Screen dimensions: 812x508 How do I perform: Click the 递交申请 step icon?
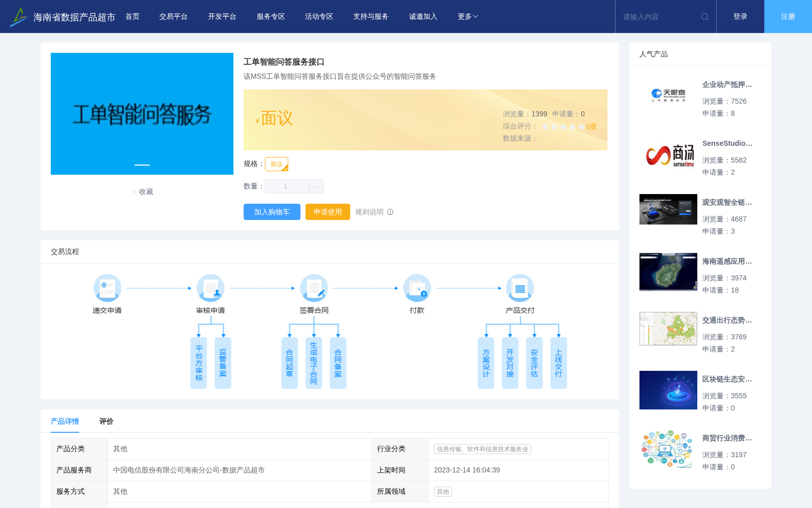pyautogui.click(x=107, y=288)
